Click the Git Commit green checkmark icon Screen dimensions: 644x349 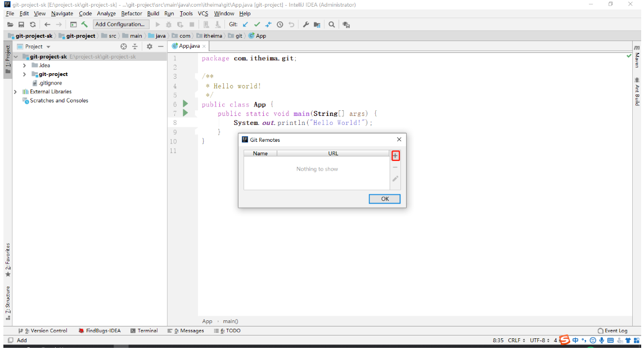[x=257, y=25]
